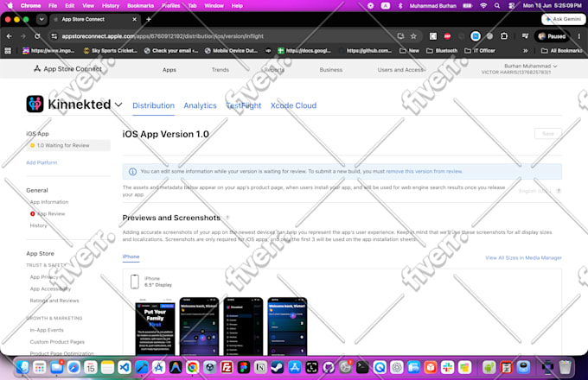Viewport: 588px width, 380px height.
Task: Click the Paused profile button
Action: coord(552,36)
